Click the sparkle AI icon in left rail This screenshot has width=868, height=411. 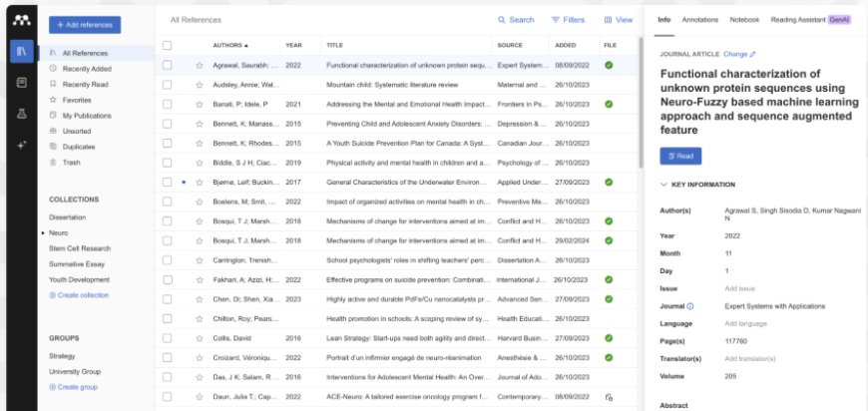coord(20,145)
